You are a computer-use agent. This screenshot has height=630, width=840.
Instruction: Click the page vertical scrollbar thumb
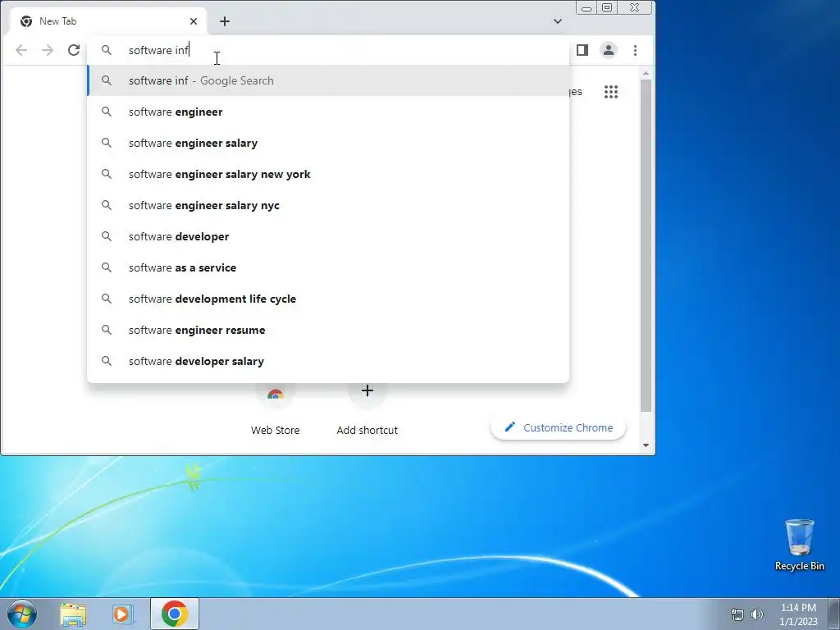point(646,245)
